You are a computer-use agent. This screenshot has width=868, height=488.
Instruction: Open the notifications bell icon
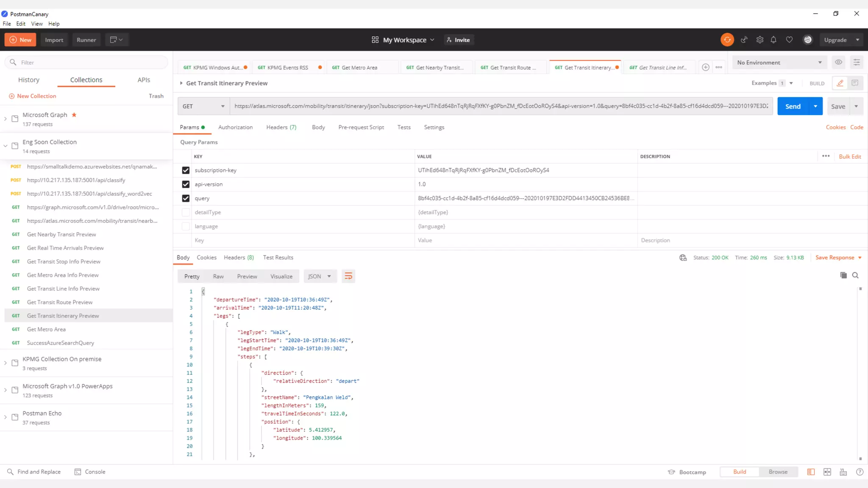coord(773,40)
